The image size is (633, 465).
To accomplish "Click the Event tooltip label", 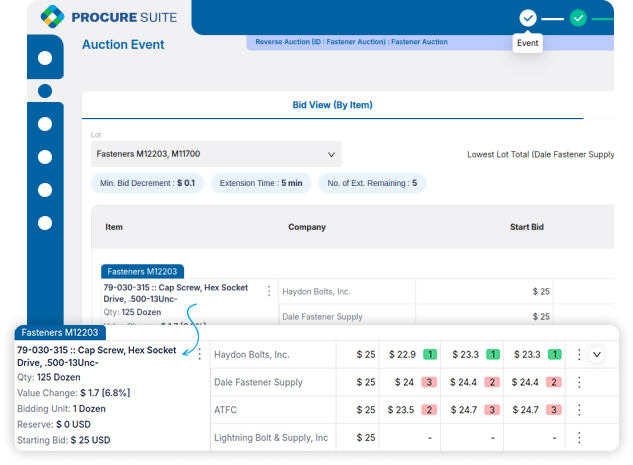I will [528, 43].
